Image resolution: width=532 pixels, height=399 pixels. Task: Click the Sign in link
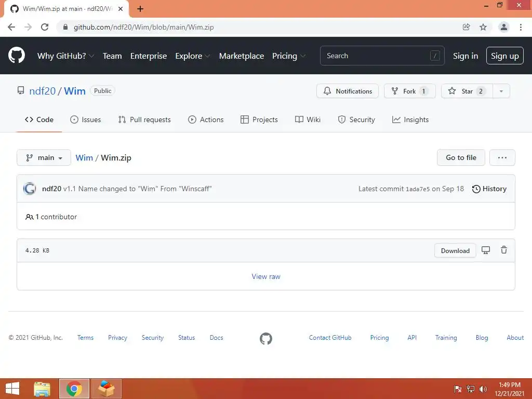coord(465,56)
